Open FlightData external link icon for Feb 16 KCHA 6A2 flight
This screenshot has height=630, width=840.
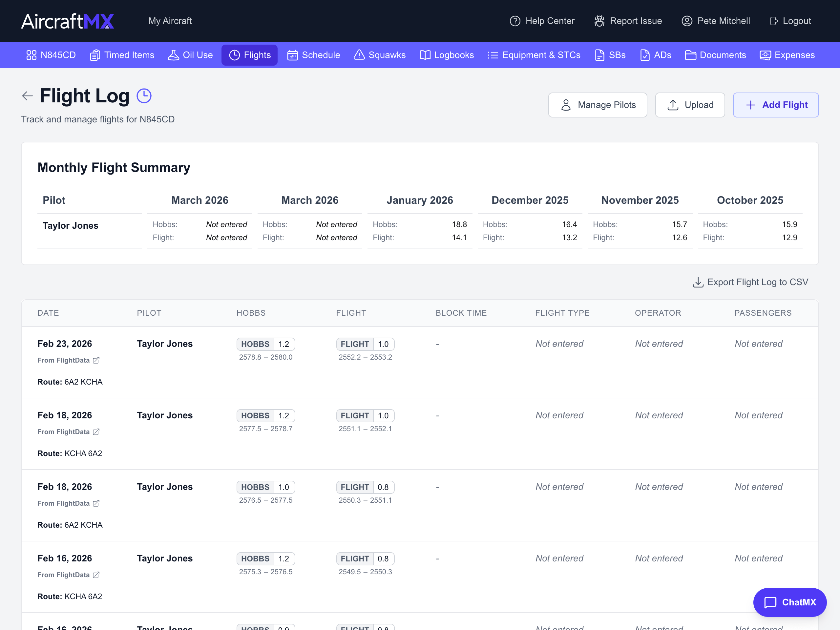pyautogui.click(x=96, y=575)
